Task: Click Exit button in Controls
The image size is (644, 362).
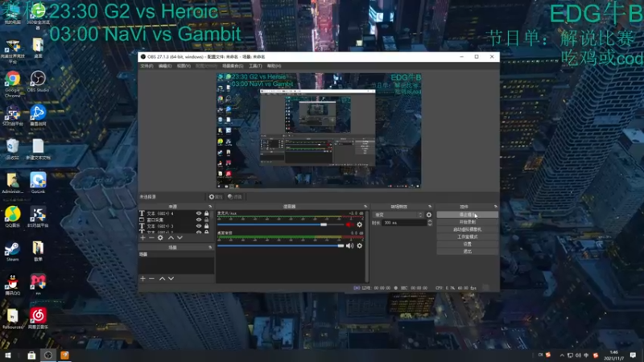Action: point(468,252)
